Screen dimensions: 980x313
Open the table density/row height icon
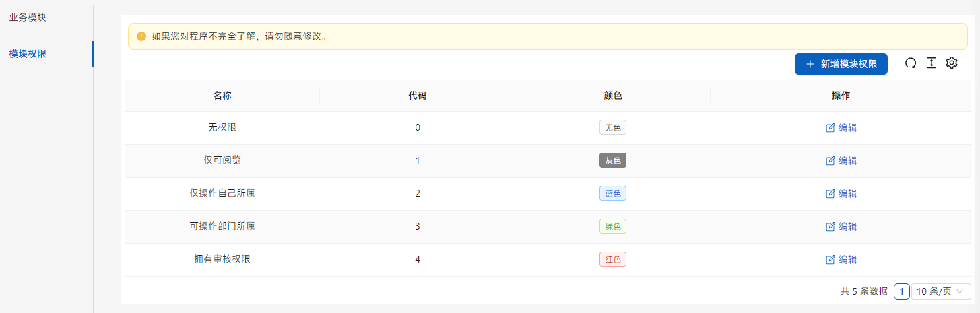tap(932, 63)
